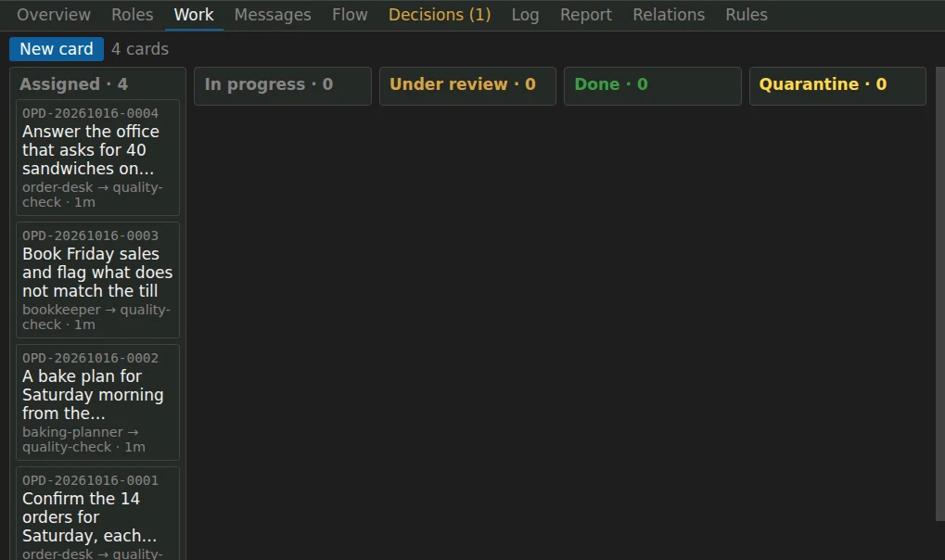Switch to the Roles tab

point(132,15)
